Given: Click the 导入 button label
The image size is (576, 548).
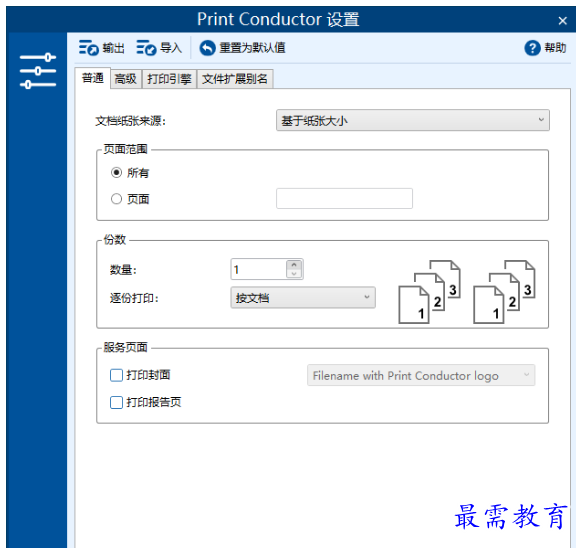Looking at the screenshot, I should click(171, 48).
